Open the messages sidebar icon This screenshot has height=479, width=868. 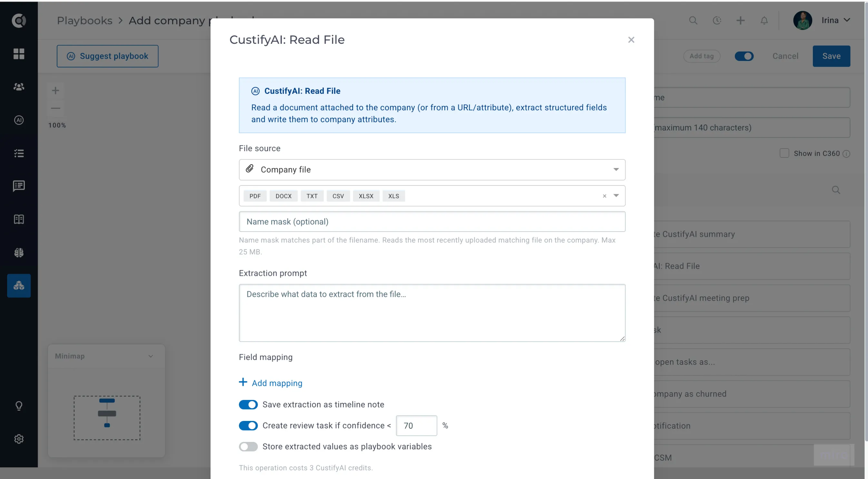[19, 186]
